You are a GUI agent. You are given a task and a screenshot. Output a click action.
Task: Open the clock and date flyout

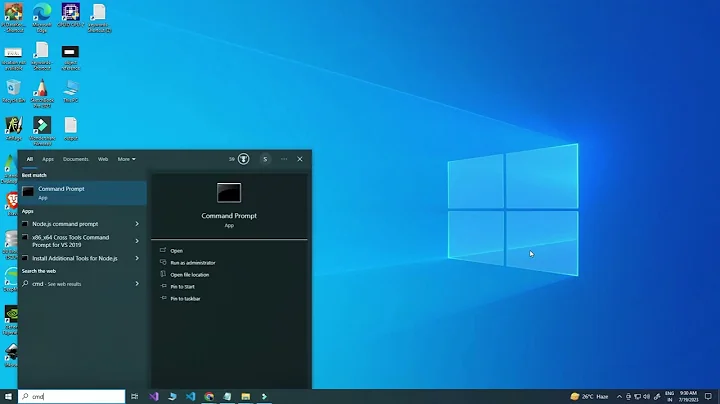pos(688,396)
